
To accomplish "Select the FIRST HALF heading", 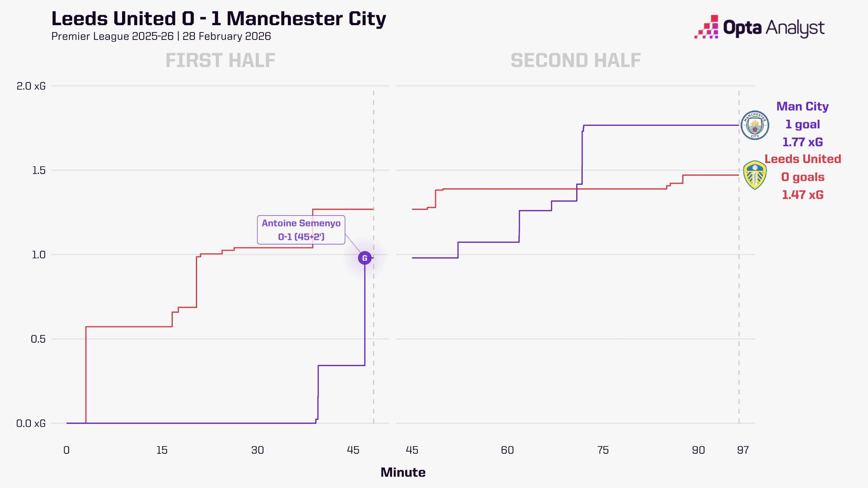I will (x=220, y=61).
